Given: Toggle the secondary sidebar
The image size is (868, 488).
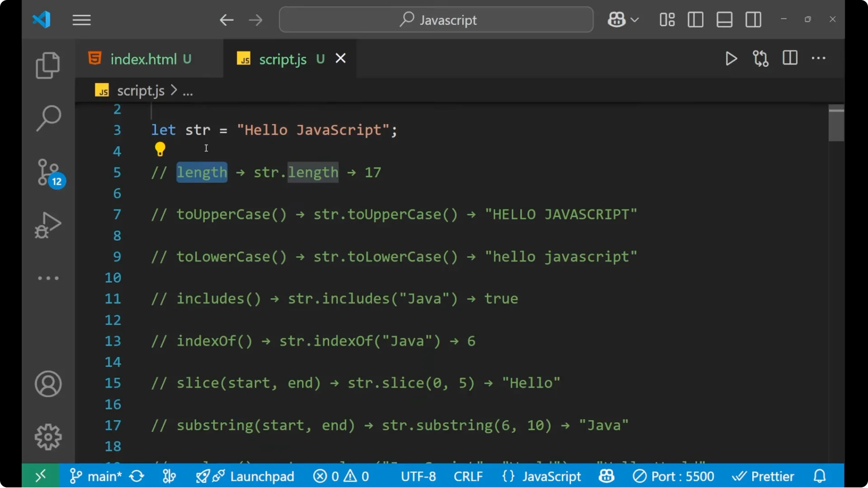Looking at the screenshot, I should point(753,19).
